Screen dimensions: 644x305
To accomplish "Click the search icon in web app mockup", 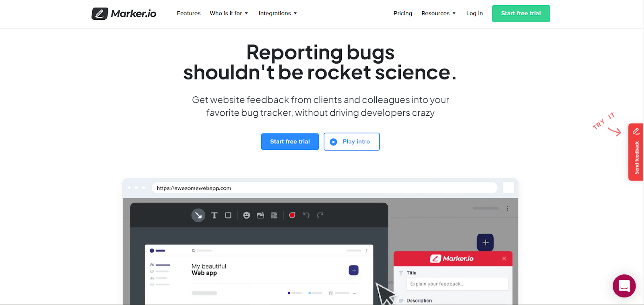I will [x=194, y=251].
